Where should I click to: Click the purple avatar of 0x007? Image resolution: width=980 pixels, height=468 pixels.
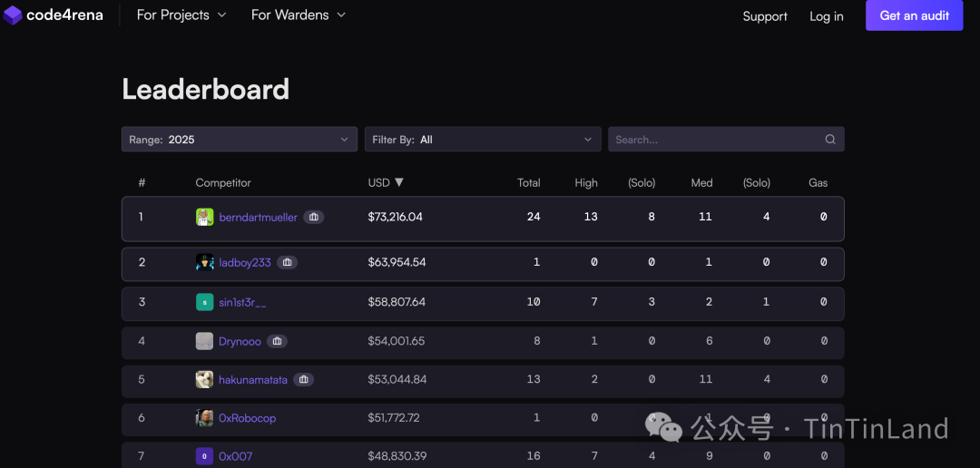pyautogui.click(x=204, y=456)
